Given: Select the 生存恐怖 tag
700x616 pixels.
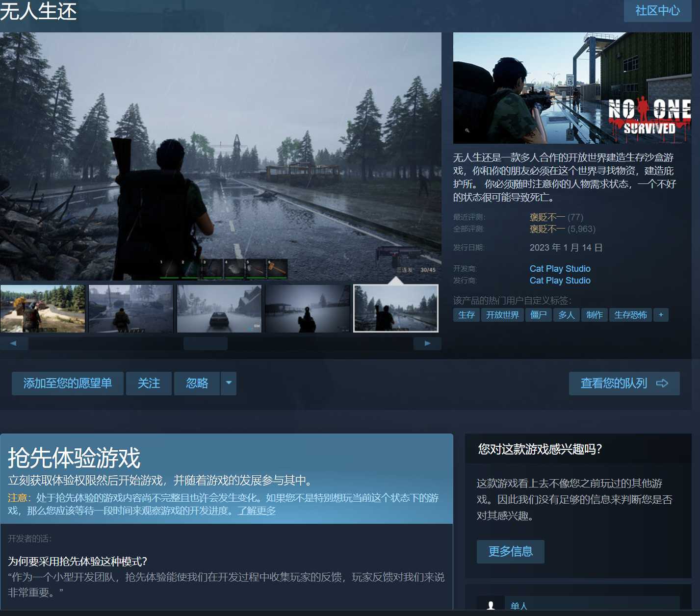Looking at the screenshot, I should tap(631, 315).
